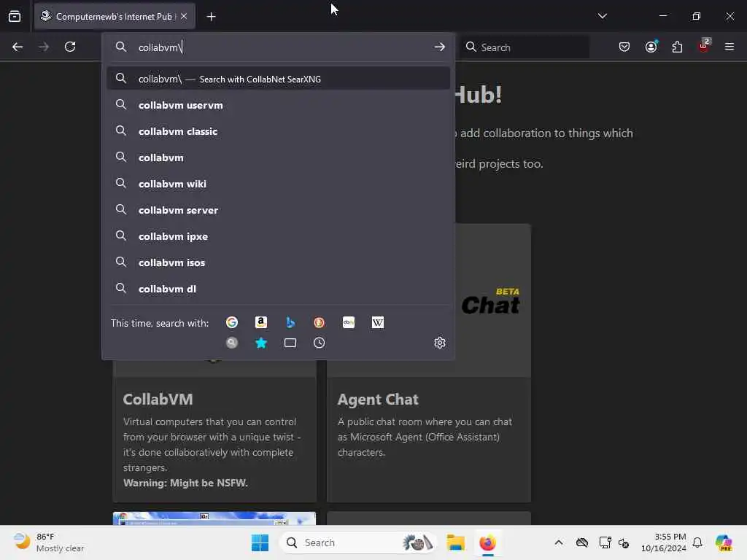Open the CollabVM card title
The height and width of the screenshot is (560, 747).
158,399
